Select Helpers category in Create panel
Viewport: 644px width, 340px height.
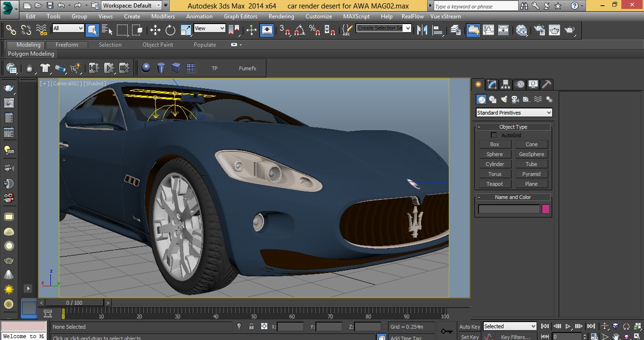[x=526, y=99]
